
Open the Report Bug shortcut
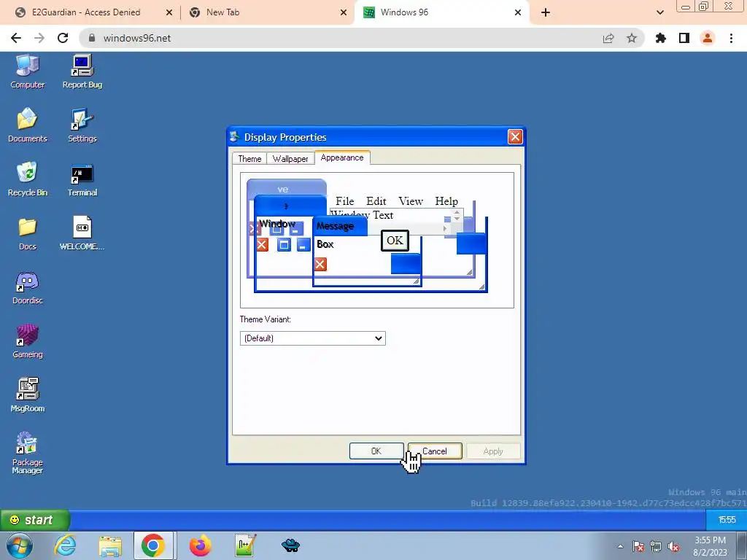tap(82, 71)
